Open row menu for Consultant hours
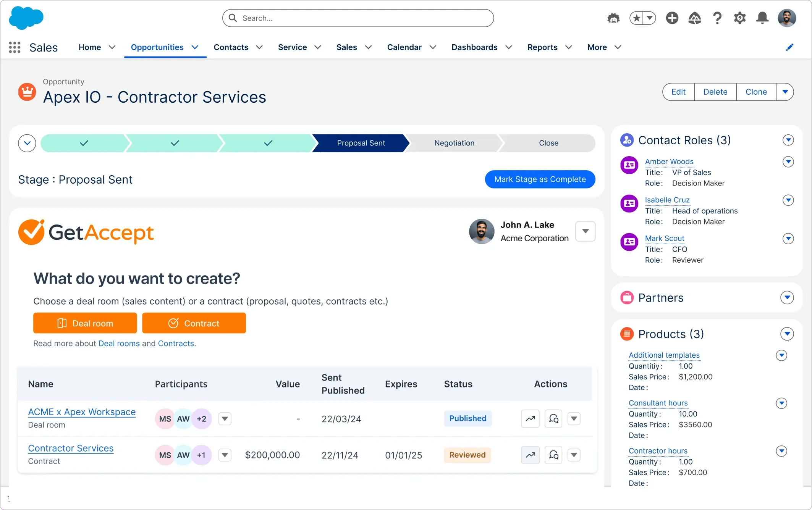This screenshot has height=510, width=812. click(x=781, y=403)
